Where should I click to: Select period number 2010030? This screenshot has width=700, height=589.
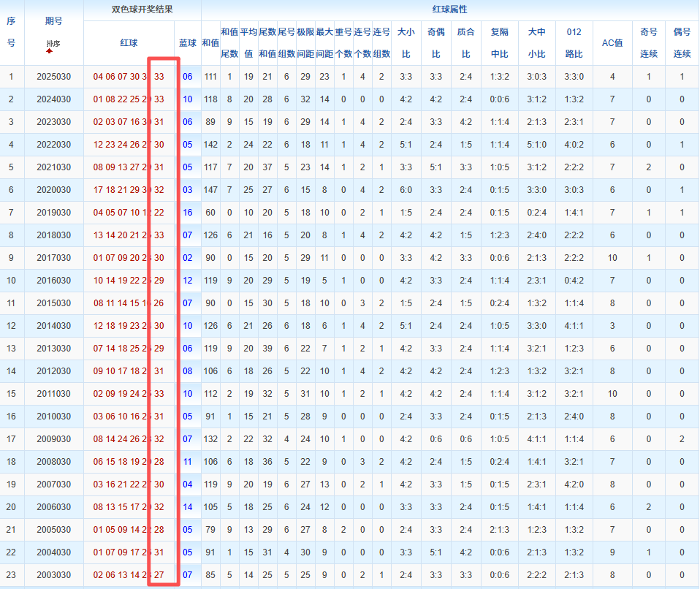click(x=53, y=417)
